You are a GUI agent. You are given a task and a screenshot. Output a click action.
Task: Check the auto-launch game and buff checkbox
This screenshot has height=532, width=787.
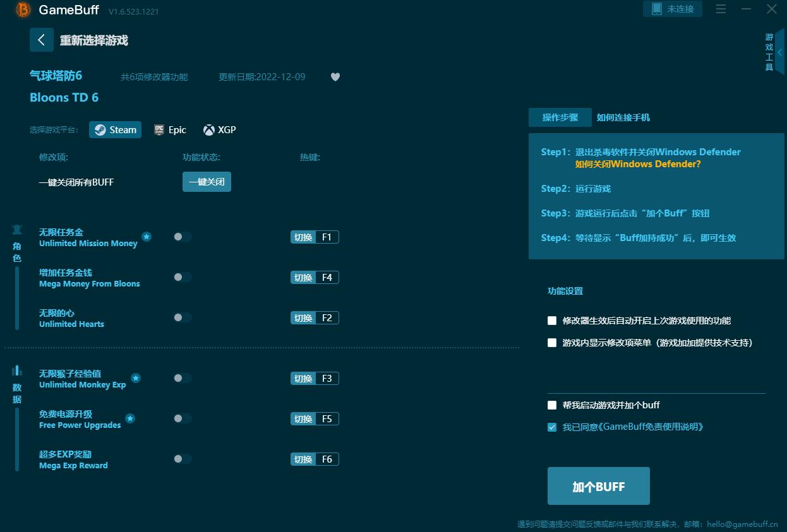click(x=552, y=405)
